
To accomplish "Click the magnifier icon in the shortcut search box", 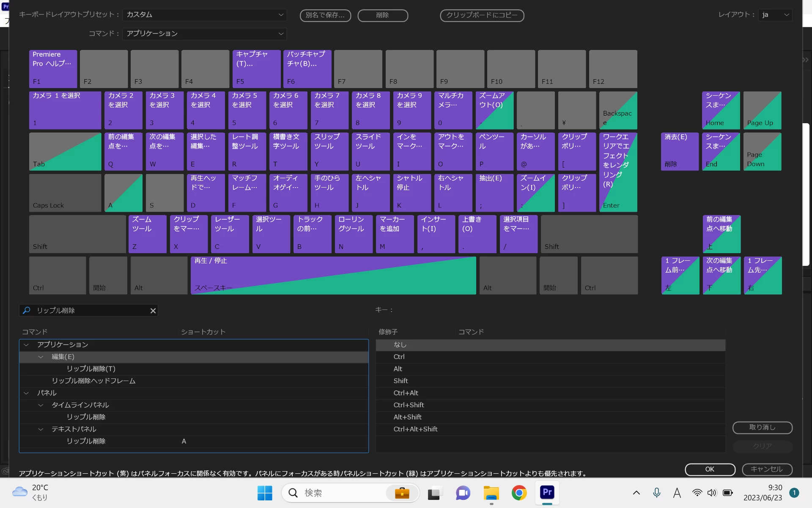I will coord(27,310).
